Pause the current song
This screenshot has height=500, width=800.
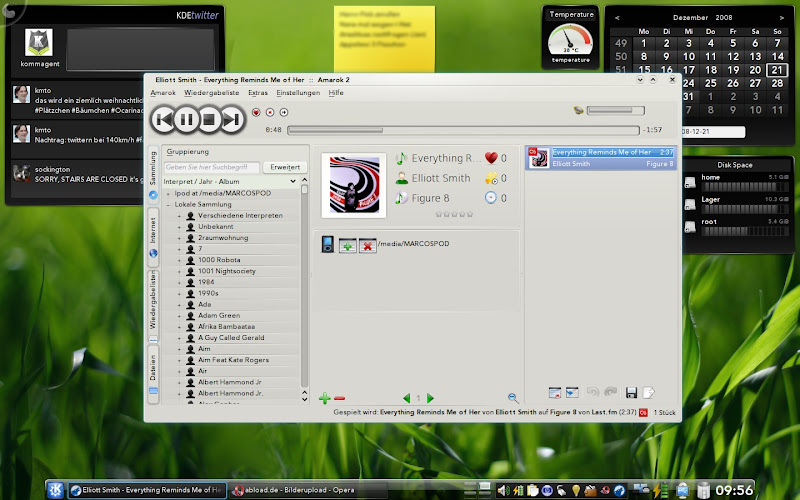click(x=186, y=119)
